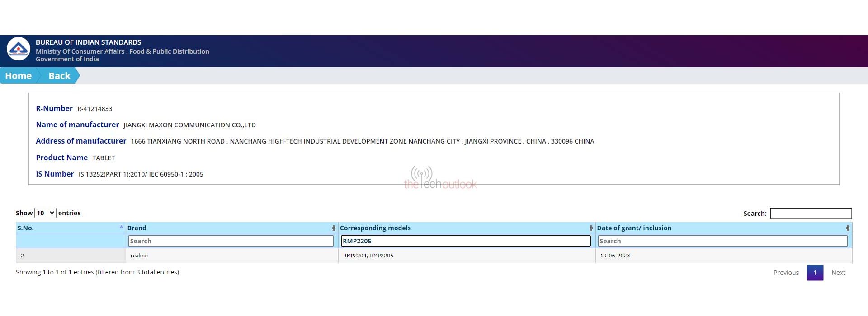Image resolution: width=868 pixels, height=316 pixels.
Task: Select page 1 in pagination
Action: [815, 273]
